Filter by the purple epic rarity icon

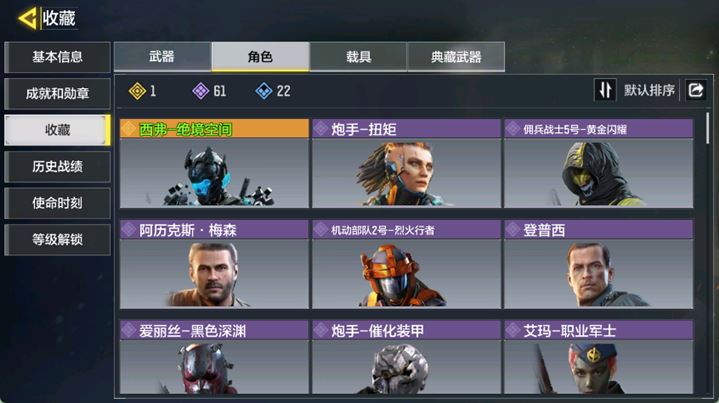click(x=200, y=91)
